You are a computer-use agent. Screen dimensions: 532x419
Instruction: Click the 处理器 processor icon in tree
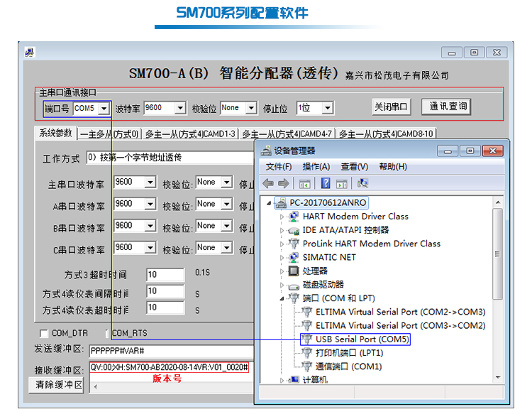click(x=294, y=271)
